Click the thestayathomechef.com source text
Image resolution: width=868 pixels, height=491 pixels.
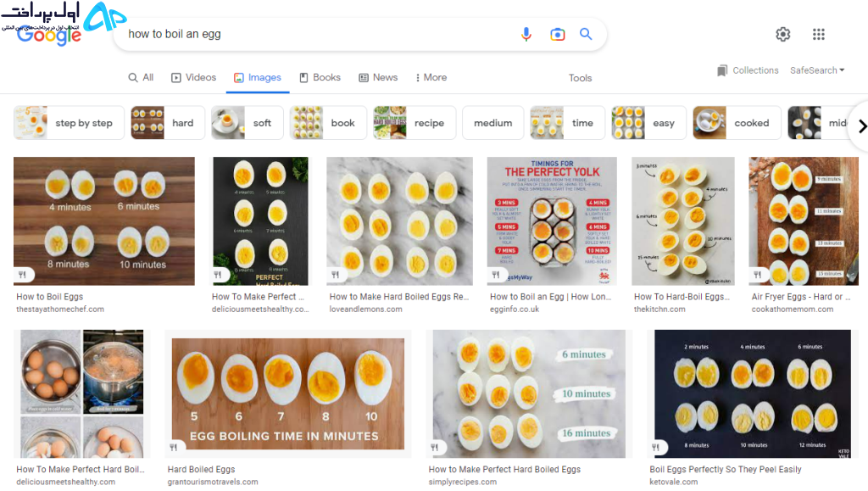[x=60, y=310]
